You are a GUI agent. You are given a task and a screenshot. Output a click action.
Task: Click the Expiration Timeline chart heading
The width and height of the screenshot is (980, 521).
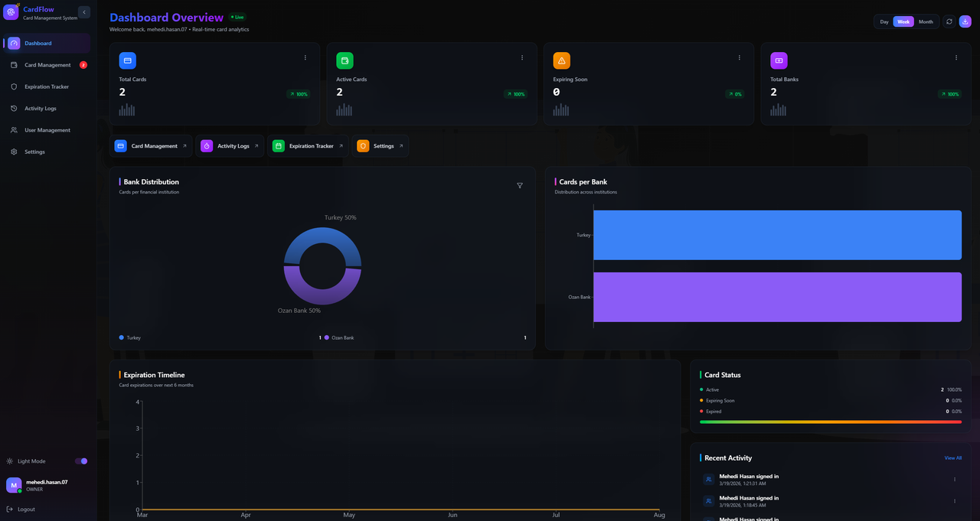click(154, 375)
